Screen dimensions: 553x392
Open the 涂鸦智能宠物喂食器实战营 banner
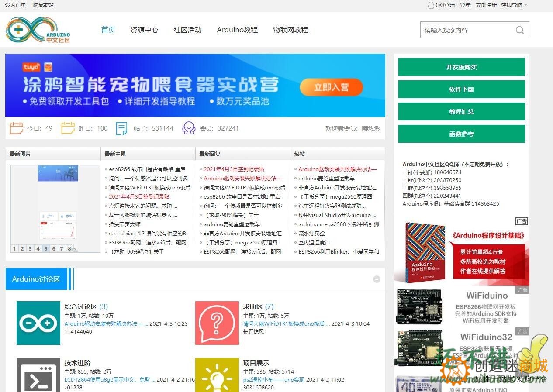[x=195, y=86]
